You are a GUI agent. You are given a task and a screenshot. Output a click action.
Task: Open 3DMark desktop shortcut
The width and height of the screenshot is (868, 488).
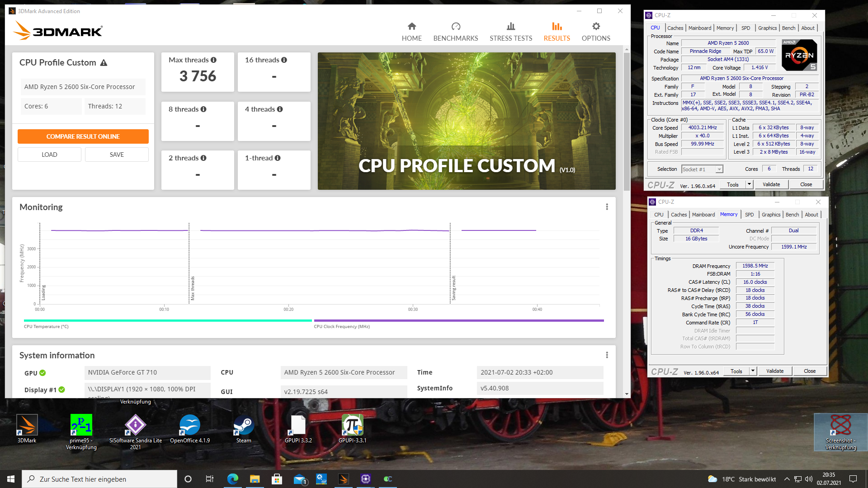(x=27, y=429)
